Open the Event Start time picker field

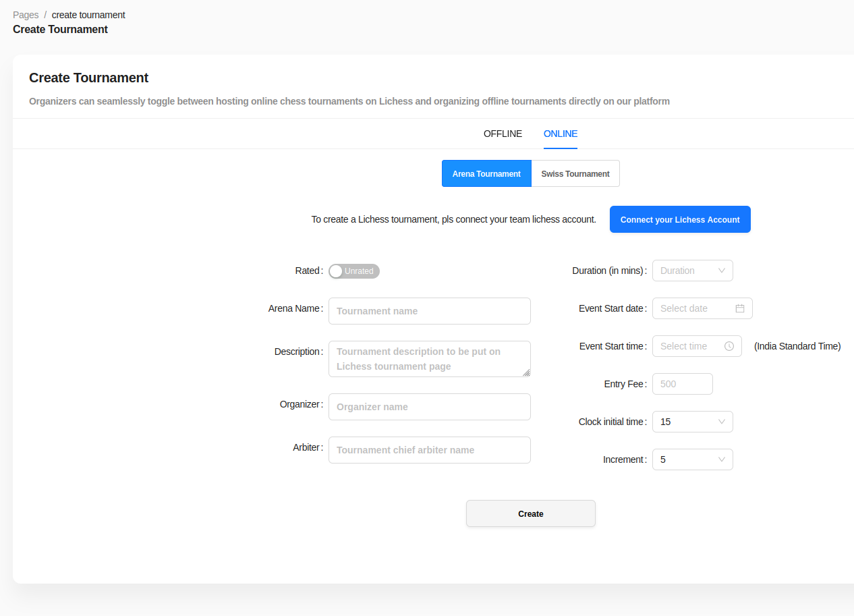(x=697, y=346)
